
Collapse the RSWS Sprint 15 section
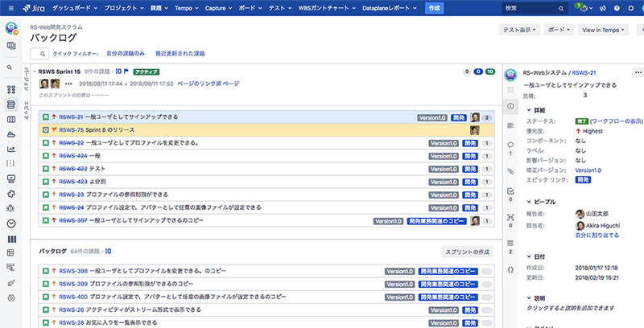35,72
